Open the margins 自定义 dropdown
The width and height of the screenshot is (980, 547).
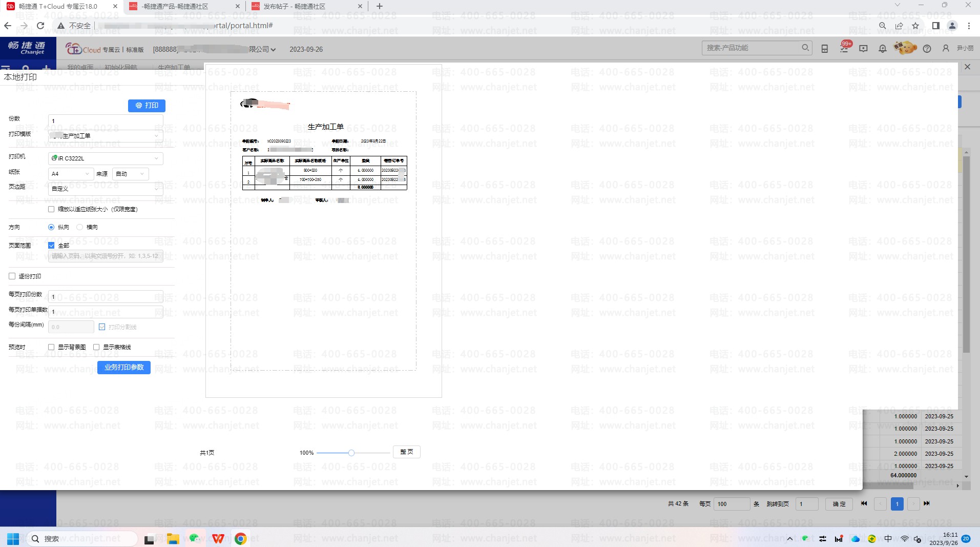tap(106, 189)
